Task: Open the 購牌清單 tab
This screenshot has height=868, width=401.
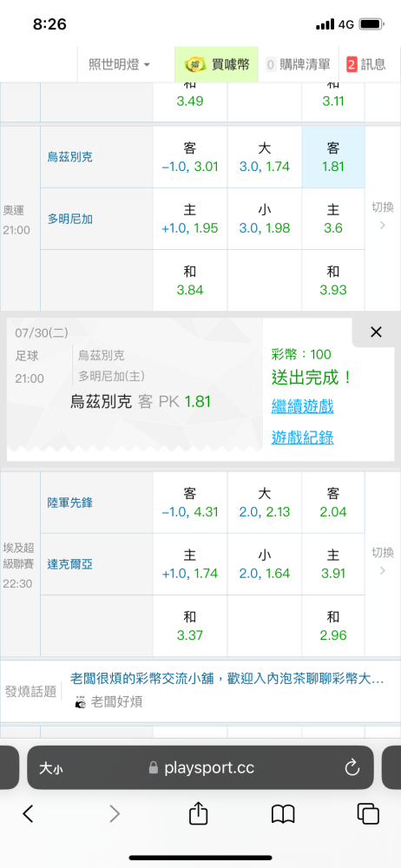Action: click(x=298, y=65)
